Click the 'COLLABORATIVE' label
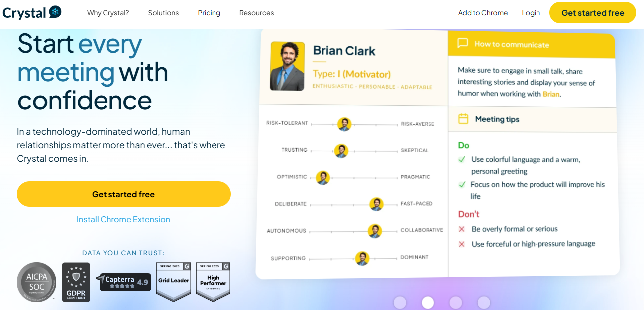 (x=422, y=230)
